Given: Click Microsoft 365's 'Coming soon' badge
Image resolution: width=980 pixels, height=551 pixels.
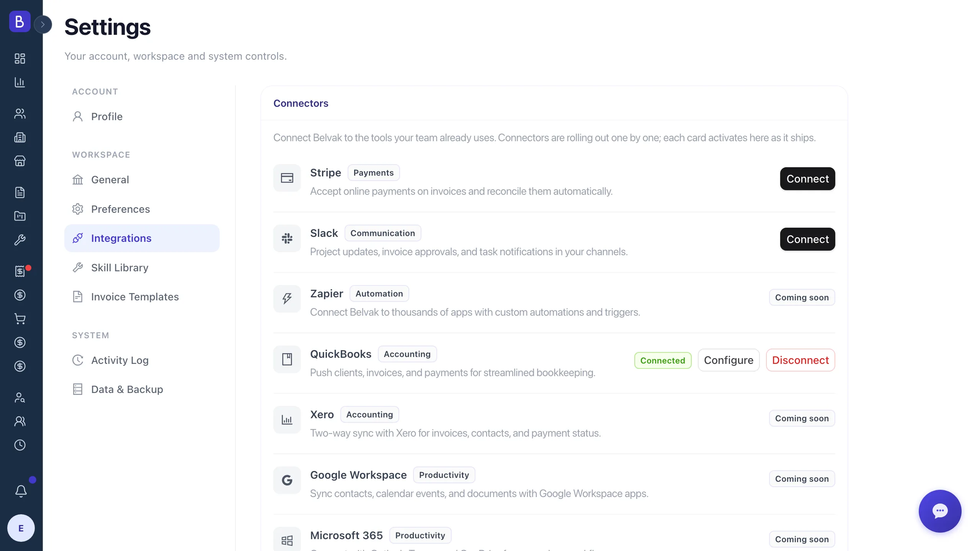Looking at the screenshot, I should tap(802, 539).
